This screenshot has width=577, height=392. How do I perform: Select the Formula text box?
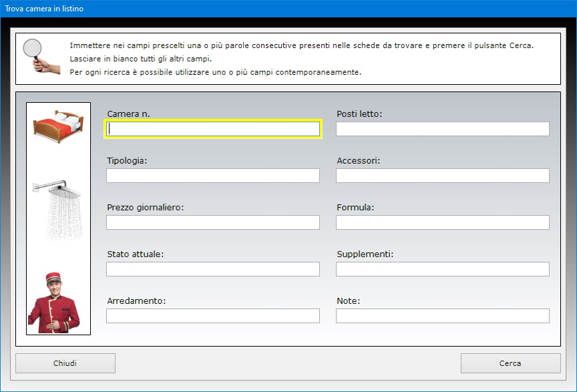[442, 222]
